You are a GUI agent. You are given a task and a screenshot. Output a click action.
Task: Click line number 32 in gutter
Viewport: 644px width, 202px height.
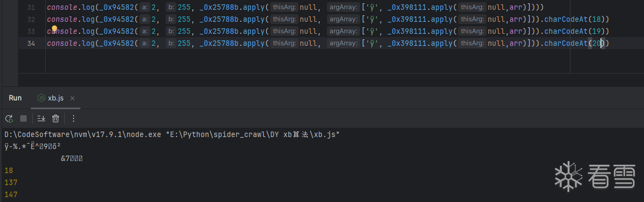click(31, 19)
